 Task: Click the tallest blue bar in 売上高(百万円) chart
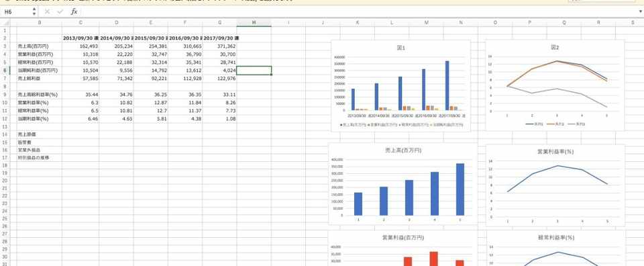460,189
